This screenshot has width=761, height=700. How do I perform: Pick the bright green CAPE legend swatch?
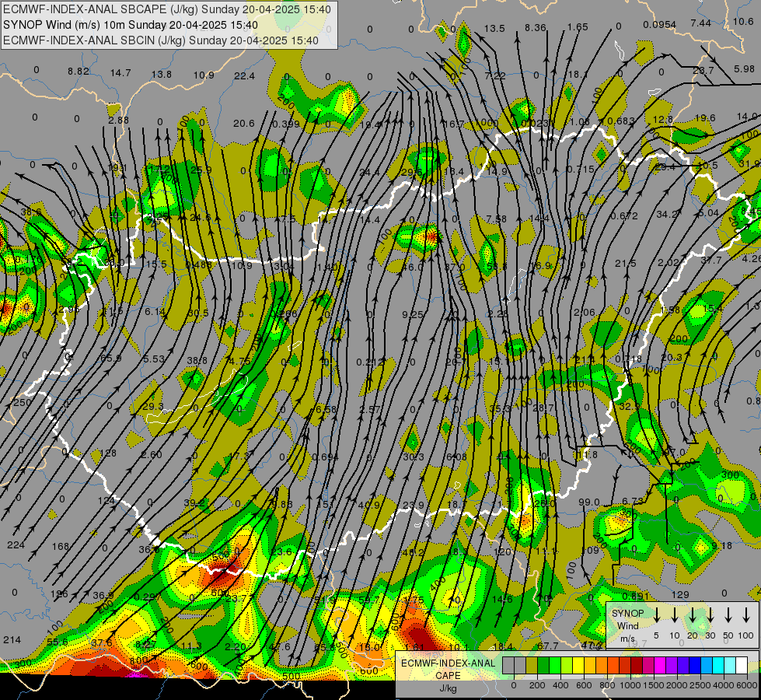coord(555,665)
